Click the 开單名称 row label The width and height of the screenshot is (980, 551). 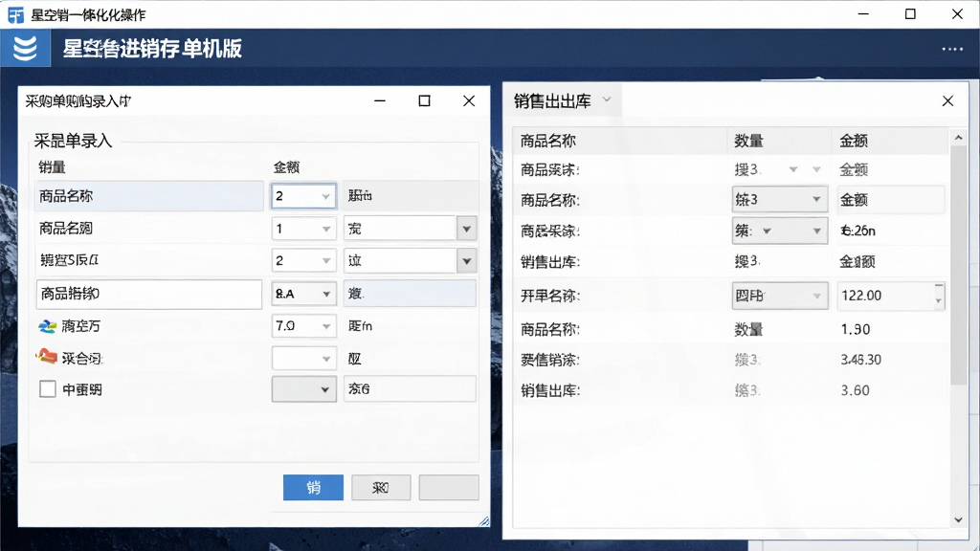550,296
